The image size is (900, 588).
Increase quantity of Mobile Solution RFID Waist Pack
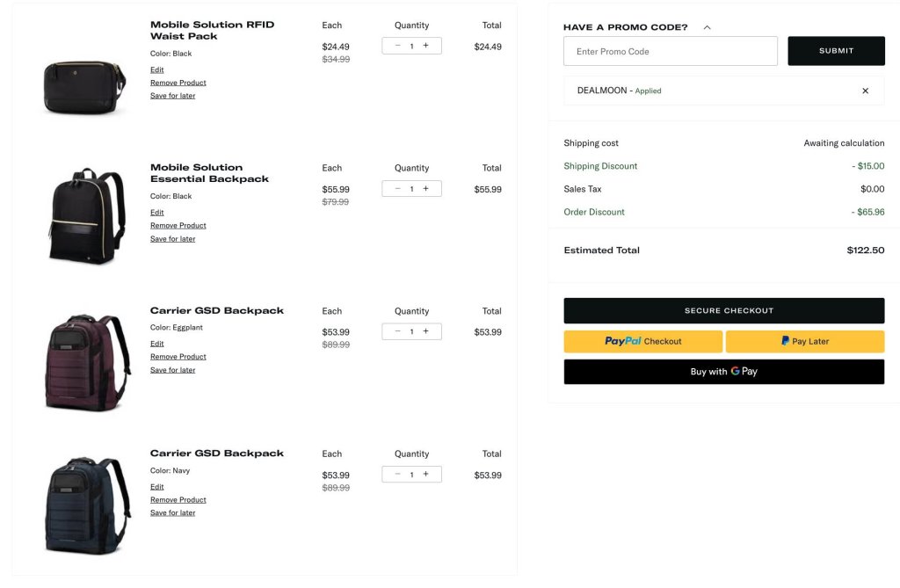click(x=426, y=46)
